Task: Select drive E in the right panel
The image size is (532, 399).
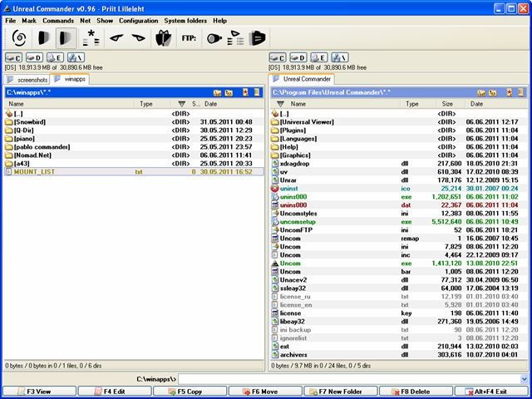Action: (x=319, y=57)
